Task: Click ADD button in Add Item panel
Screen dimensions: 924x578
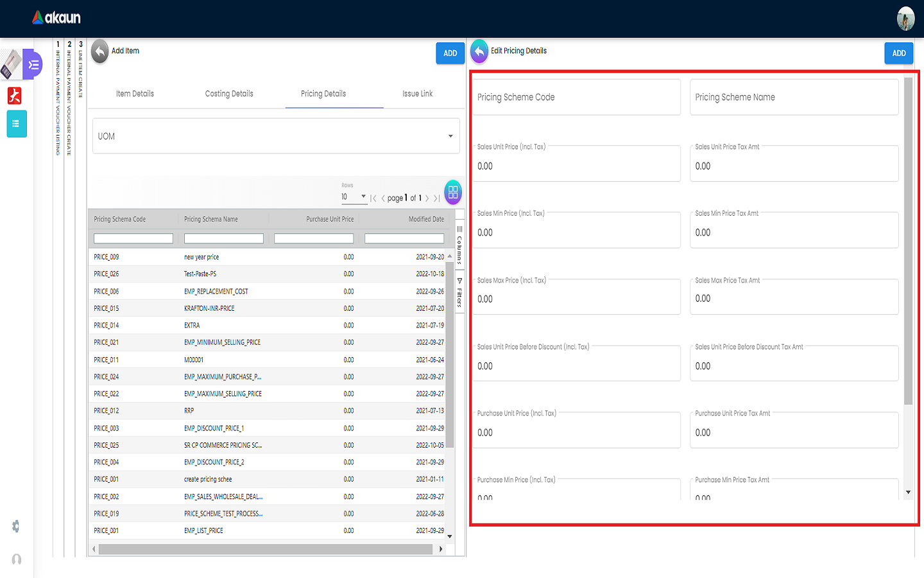Action: 450,53
